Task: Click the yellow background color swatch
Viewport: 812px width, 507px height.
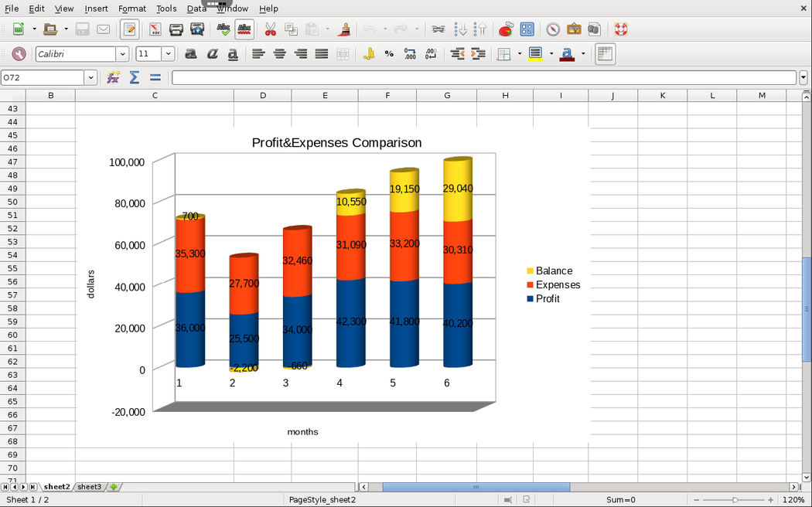Action: pyautogui.click(x=535, y=53)
